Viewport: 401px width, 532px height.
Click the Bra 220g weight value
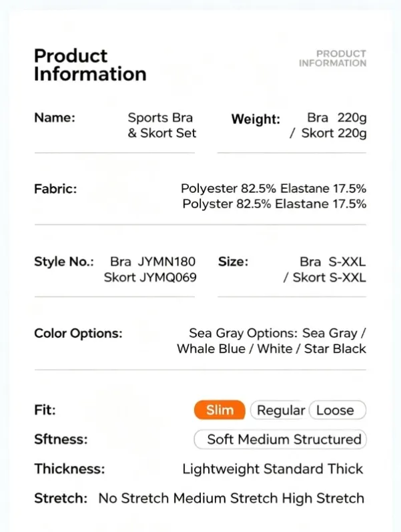pos(337,117)
